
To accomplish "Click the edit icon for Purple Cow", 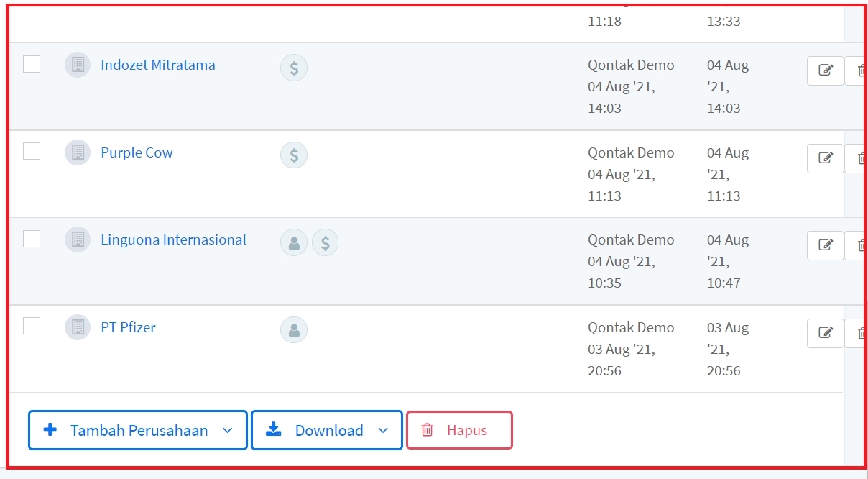I will tap(825, 158).
